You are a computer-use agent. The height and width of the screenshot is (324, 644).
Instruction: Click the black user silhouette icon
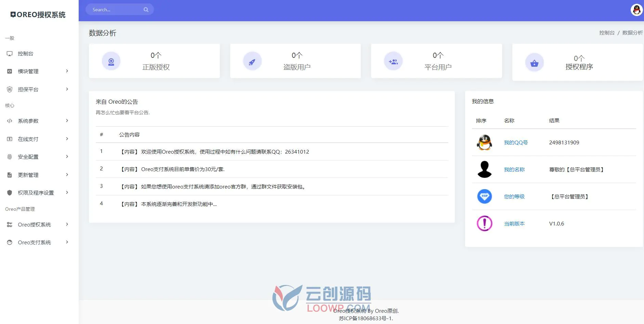tap(484, 169)
